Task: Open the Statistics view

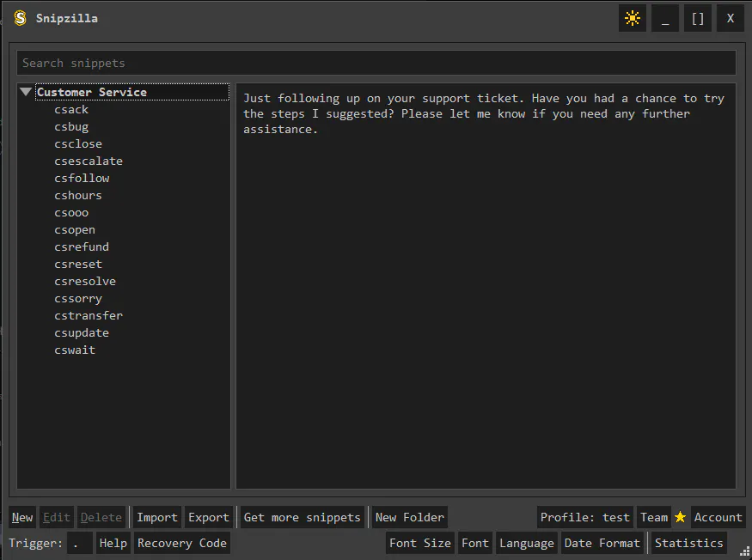Action: tap(688, 543)
